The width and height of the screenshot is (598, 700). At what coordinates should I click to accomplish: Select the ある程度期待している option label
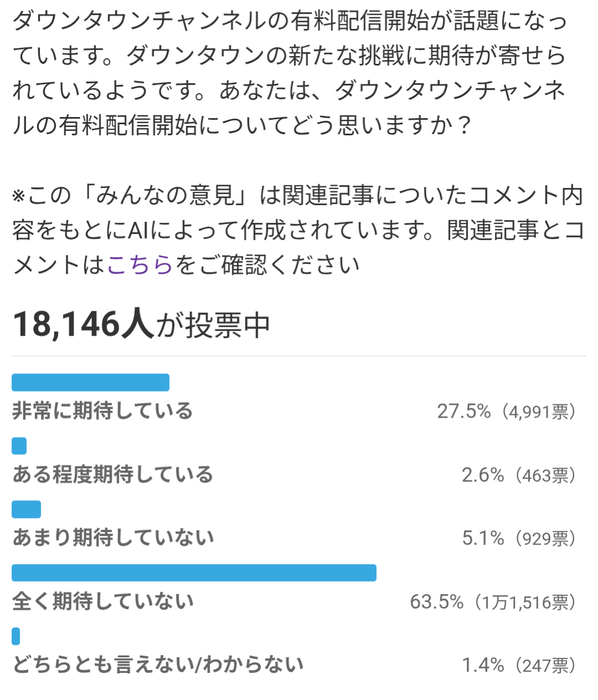[113, 475]
